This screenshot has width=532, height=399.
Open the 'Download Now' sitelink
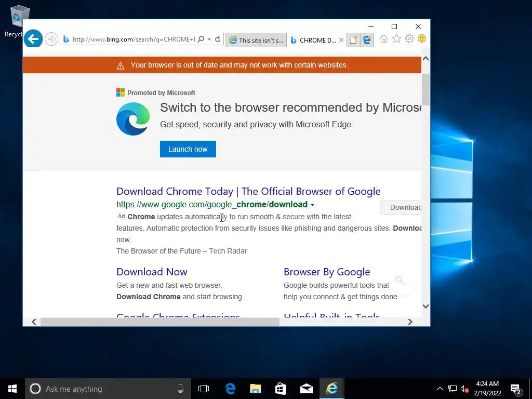152,272
